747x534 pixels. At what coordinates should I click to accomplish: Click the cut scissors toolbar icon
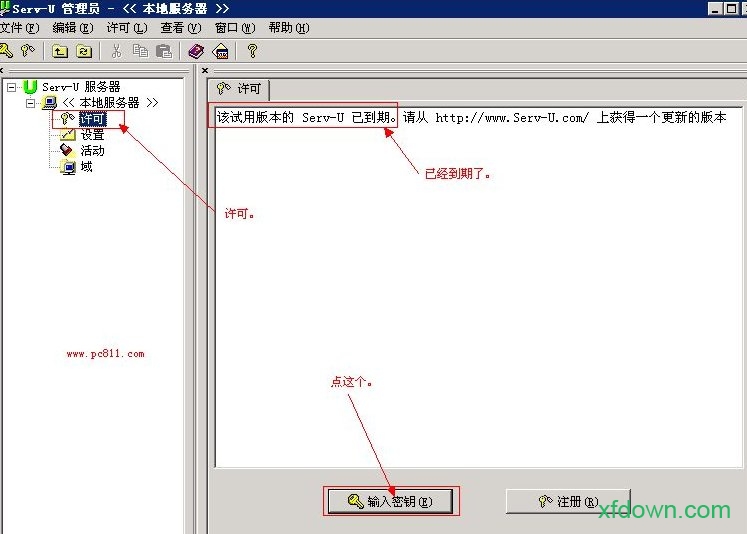(x=116, y=51)
